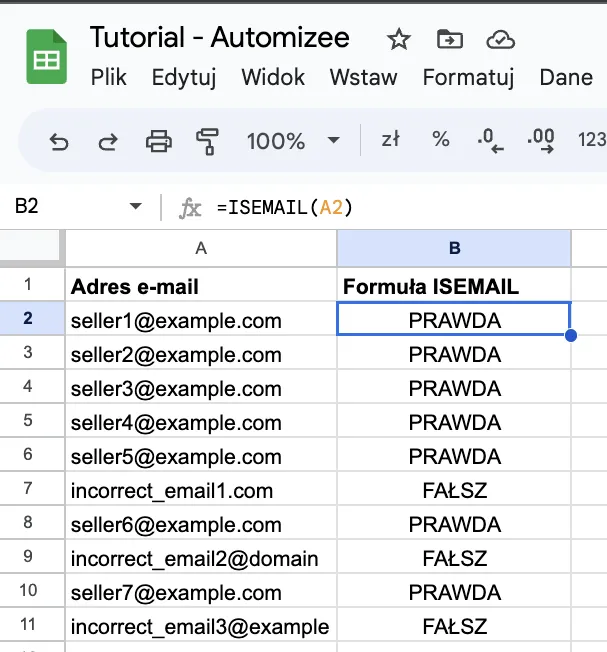Select cell incorrect_email3@example
Viewport: 607px width, 652px height.
tap(201, 625)
